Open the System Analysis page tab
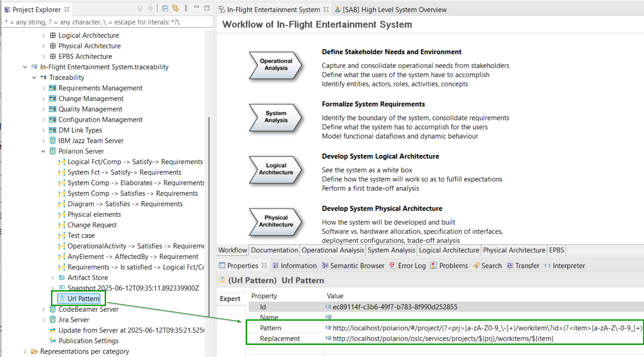Image resolution: width=644 pixels, height=357 pixels. [391, 250]
